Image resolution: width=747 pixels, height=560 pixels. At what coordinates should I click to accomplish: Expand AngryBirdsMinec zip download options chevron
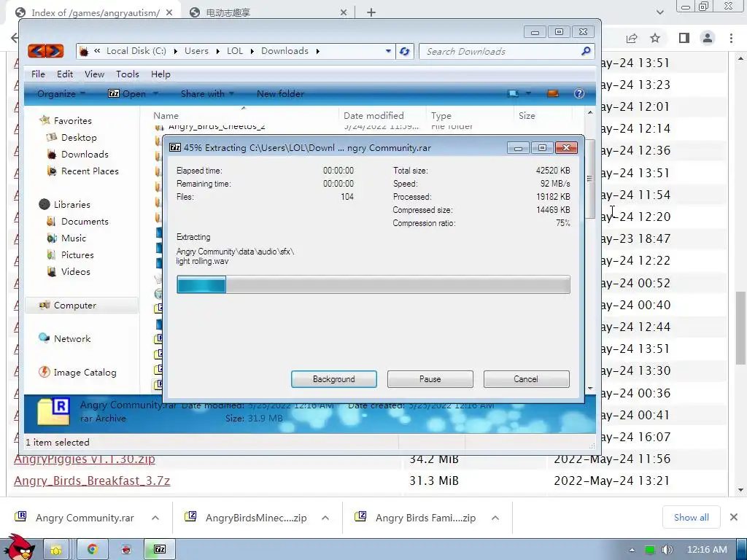325,518
